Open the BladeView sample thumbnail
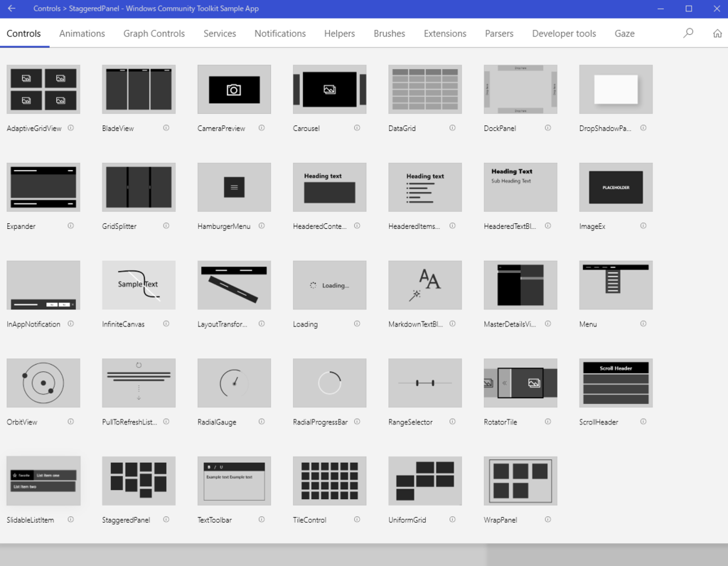Viewport: 728px width, 566px height. click(139, 89)
